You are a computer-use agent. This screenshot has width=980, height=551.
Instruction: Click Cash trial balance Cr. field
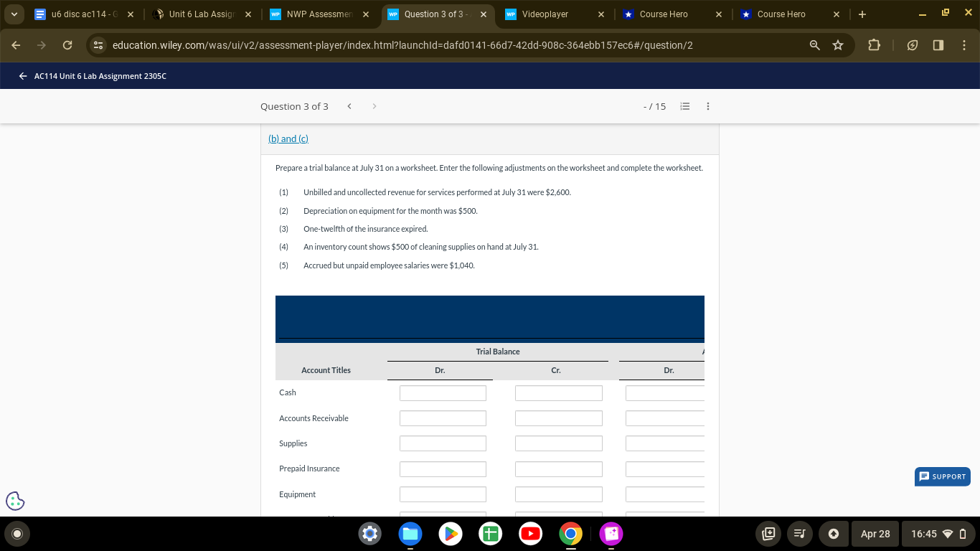[x=559, y=393]
